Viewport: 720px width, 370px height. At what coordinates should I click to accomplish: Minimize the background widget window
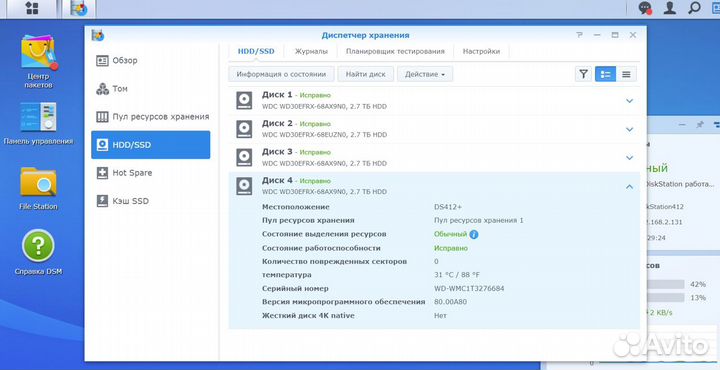click(682, 124)
